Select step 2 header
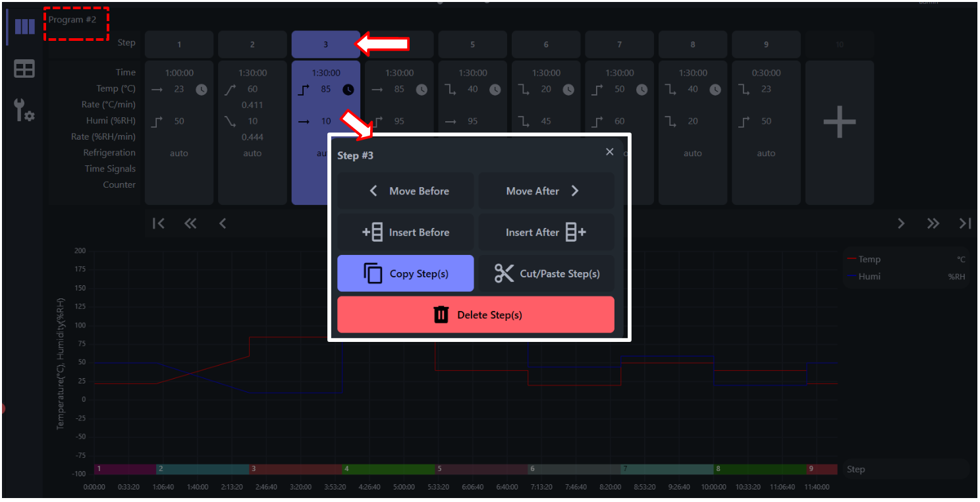This screenshot has height=502, width=980. point(252,44)
